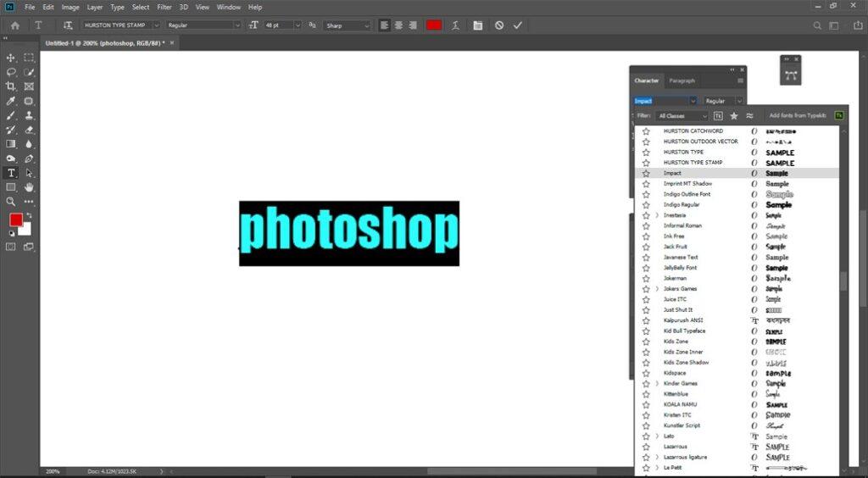Select the Rectangle shape tool

click(x=10, y=187)
